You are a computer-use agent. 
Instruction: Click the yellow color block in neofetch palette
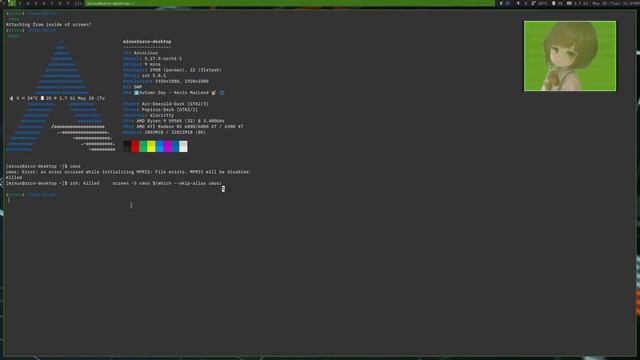pyautogui.click(x=151, y=146)
